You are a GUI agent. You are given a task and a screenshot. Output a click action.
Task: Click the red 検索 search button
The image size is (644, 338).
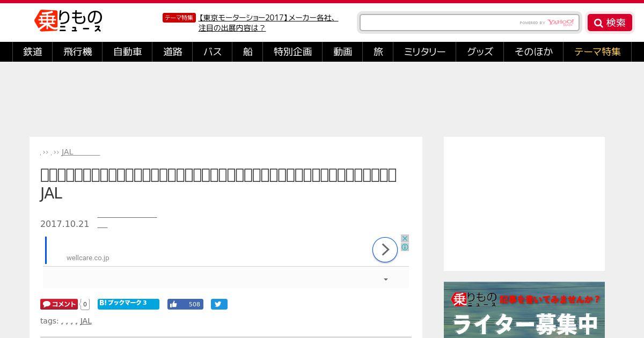pyautogui.click(x=610, y=23)
